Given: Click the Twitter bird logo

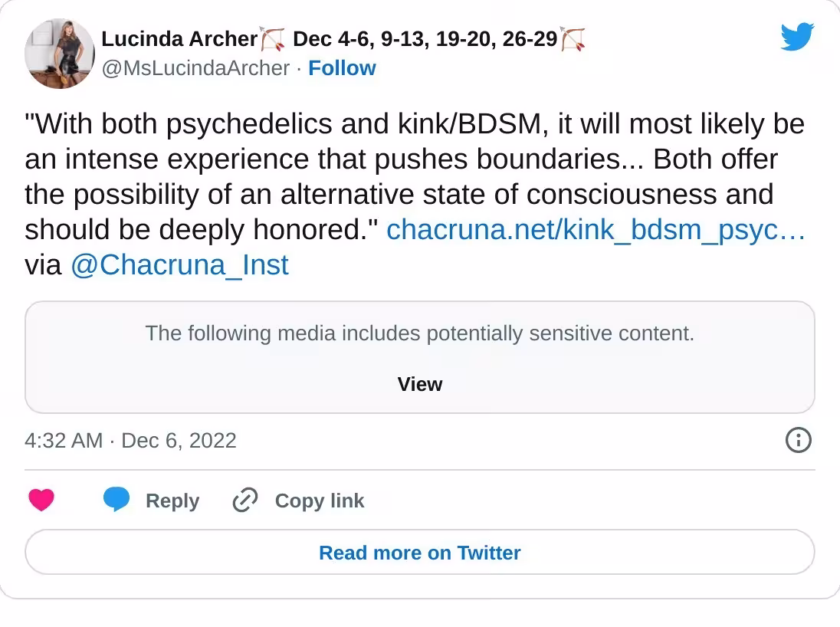Looking at the screenshot, I should [797, 37].
